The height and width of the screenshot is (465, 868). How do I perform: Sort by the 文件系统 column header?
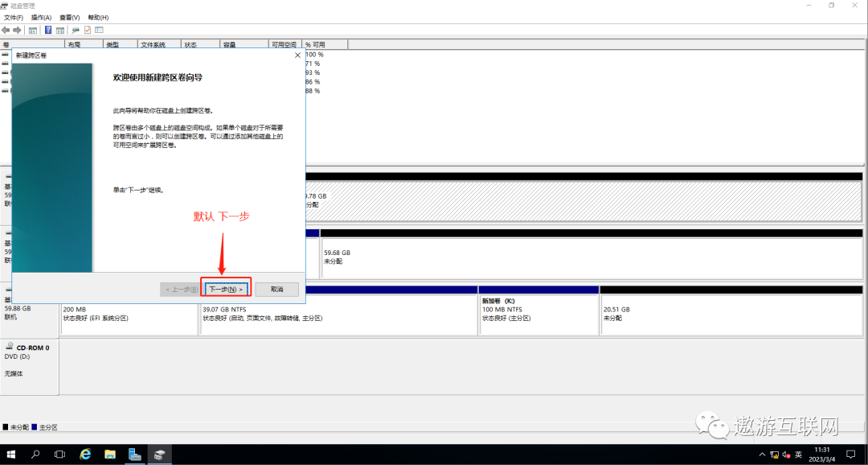pos(159,44)
